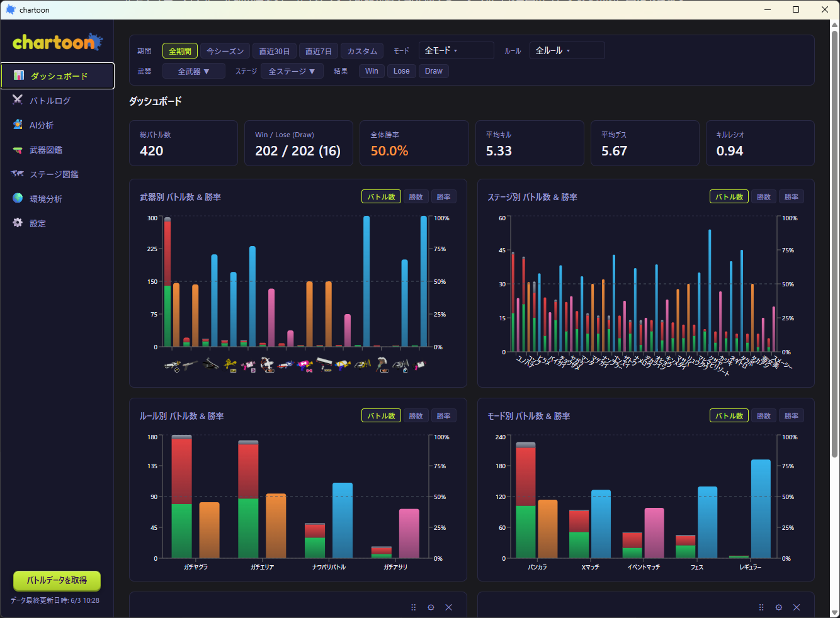
Task: Toggle the Win result filter
Action: [372, 71]
